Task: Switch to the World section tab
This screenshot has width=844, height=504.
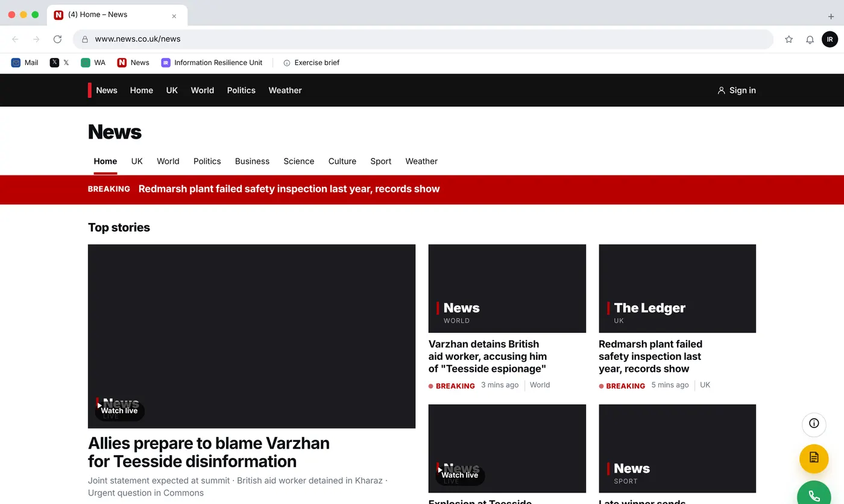Action: pyautogui.click(x=168, y=162)
